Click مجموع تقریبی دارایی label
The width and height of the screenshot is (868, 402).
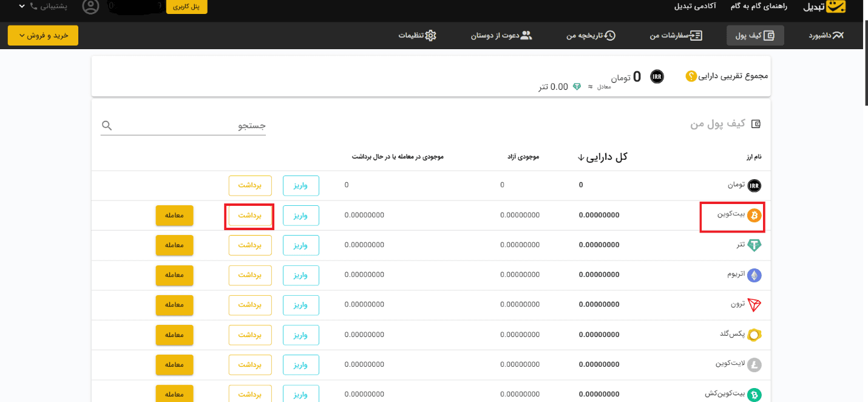tap(733, 76)
